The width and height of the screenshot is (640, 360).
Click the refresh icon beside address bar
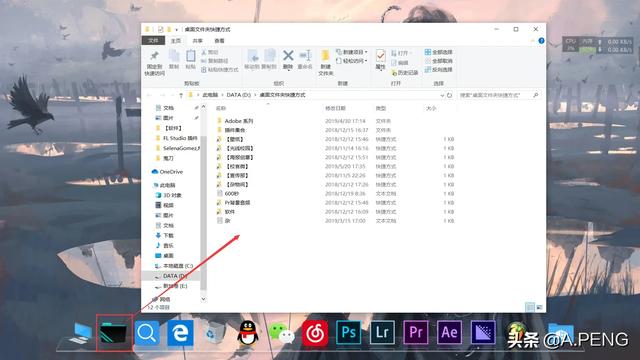click(x=449, y=95)
